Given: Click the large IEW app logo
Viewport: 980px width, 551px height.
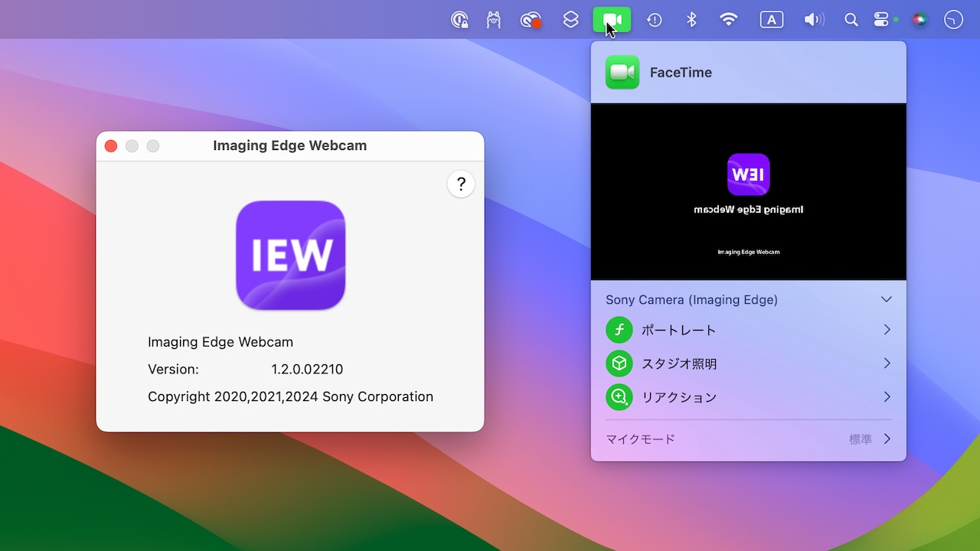Looking at the screenshot, I should coord(291,256).
